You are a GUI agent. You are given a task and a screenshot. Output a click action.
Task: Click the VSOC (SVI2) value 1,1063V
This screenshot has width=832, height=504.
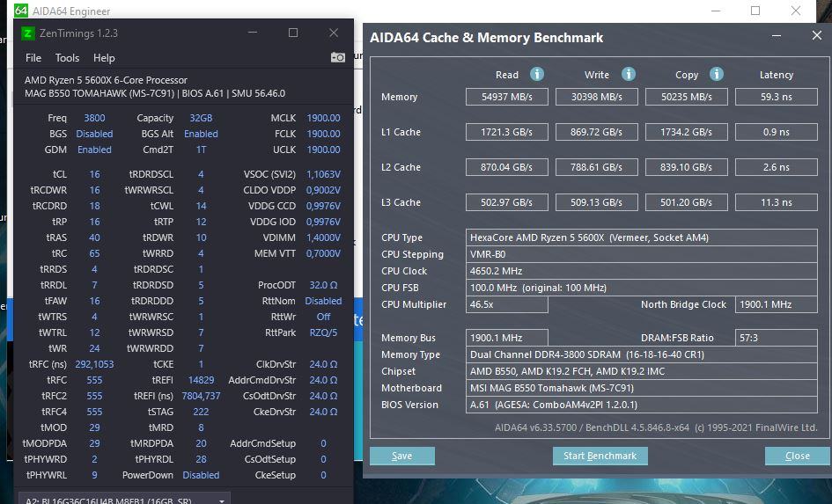coord(323,174)
